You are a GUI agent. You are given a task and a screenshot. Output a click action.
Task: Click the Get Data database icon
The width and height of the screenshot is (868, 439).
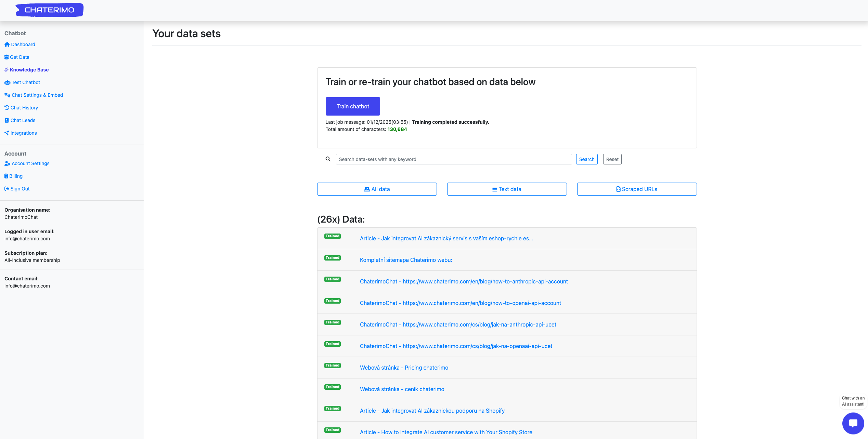(7, 57)
